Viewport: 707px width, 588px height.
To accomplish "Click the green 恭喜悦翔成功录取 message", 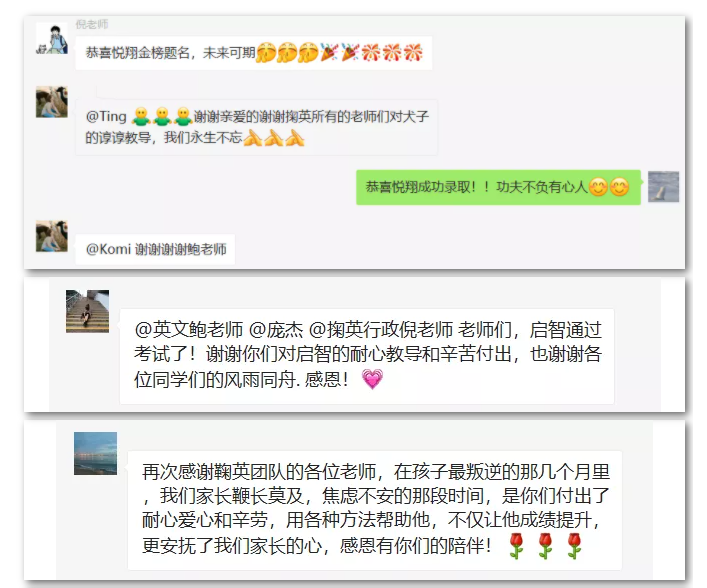I will tap(498, 187).
